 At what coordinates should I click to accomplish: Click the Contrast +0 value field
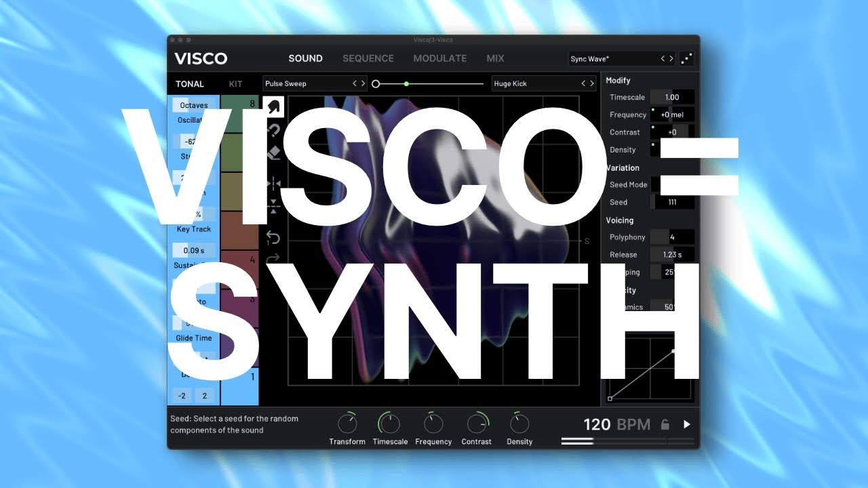pyautogui.click(x=672, y=133)
